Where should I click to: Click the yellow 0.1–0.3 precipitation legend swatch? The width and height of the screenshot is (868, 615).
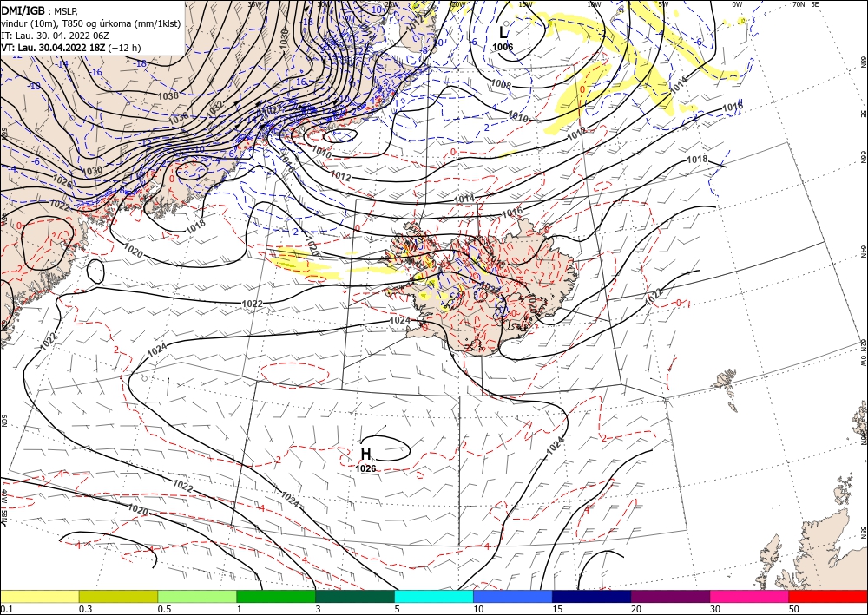(39, 596)
